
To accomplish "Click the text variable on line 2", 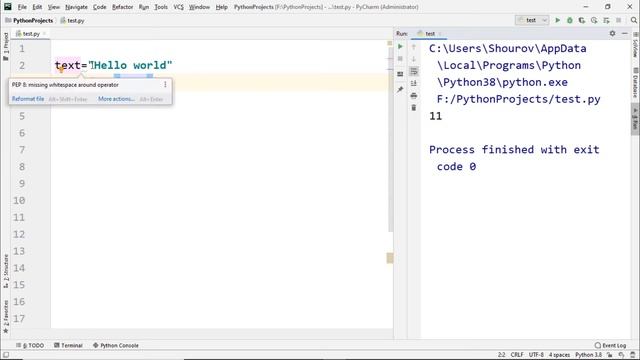I will pos(68,65).
